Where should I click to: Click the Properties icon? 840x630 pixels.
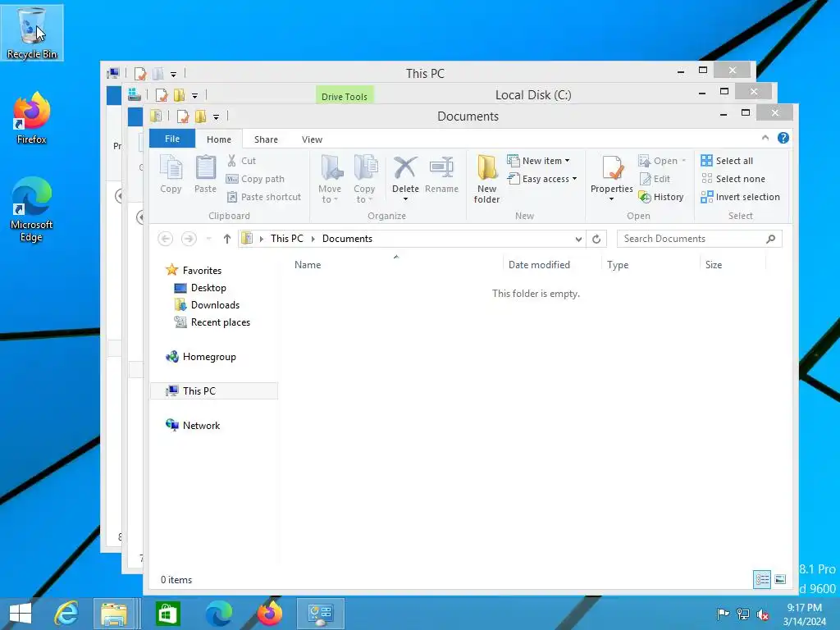tap(612, 168)
